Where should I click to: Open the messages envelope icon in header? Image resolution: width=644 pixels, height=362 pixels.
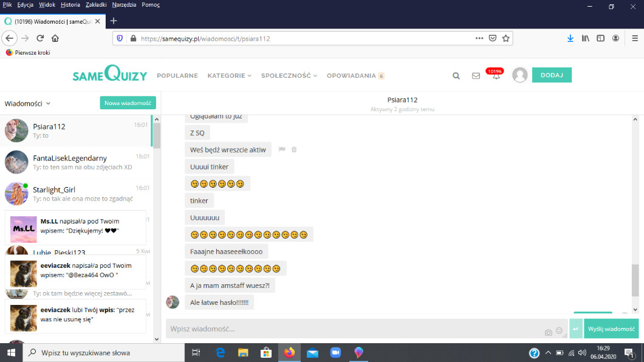point(476,76)
